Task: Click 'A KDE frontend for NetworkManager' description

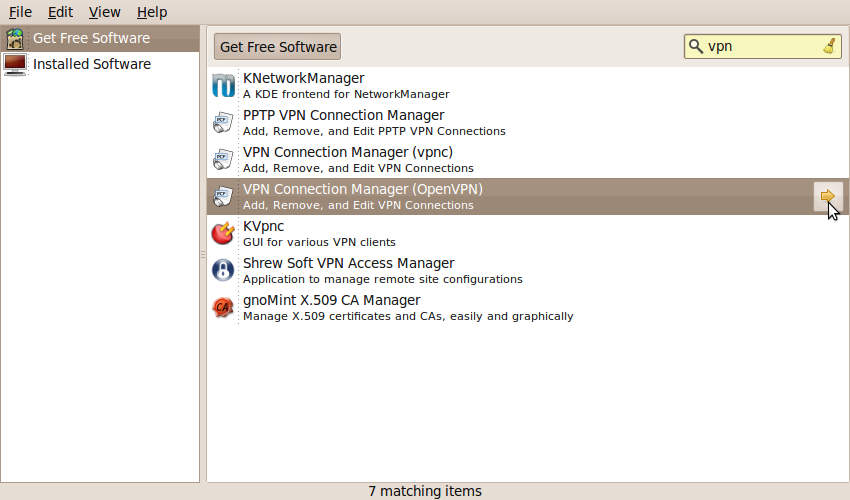Action: pyautogui.click(x=346, y=94)
